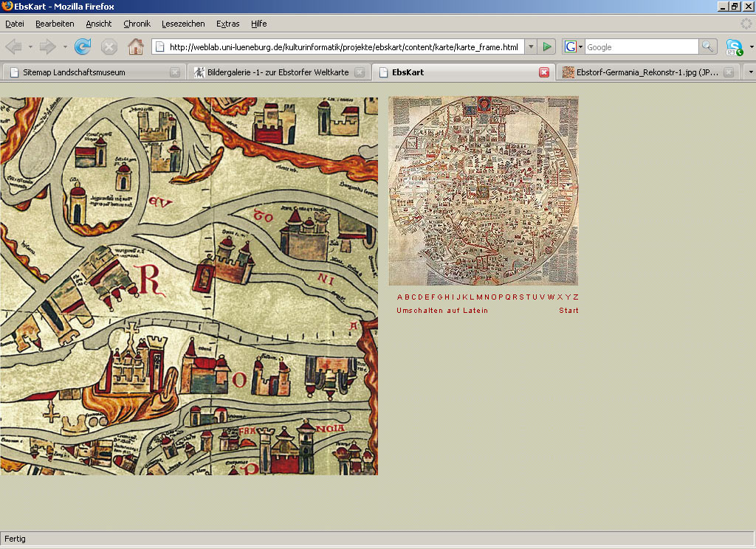Open the Hilfe menu

pyautogui.click(x=259, y=24)
